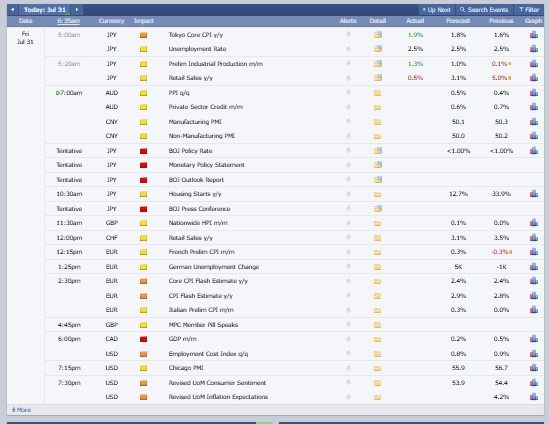Image resolution: width=549 pixels, height=424 pixels.
Task: Select Revised UoM Consumer Sentiment event
Action: click(x=217, y=383)
